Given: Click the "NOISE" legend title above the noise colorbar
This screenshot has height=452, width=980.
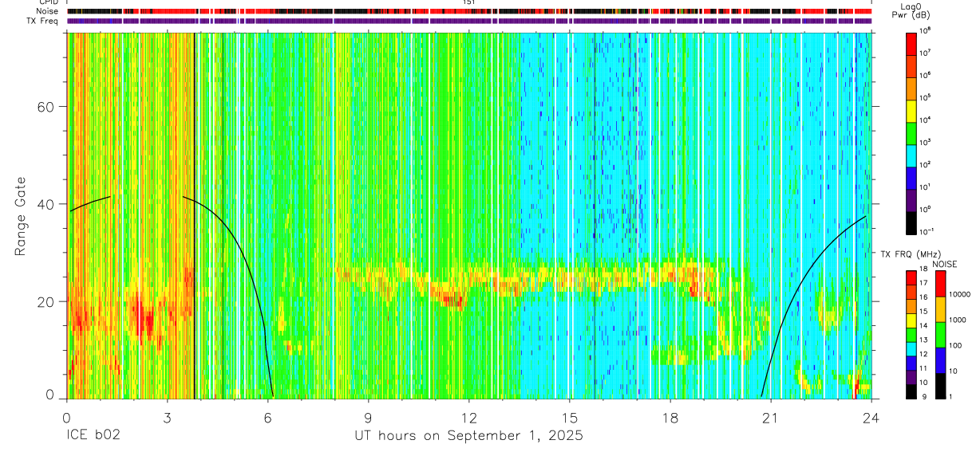Looking at the screenshot, I should pyautogui.click(x=946, y=264).
